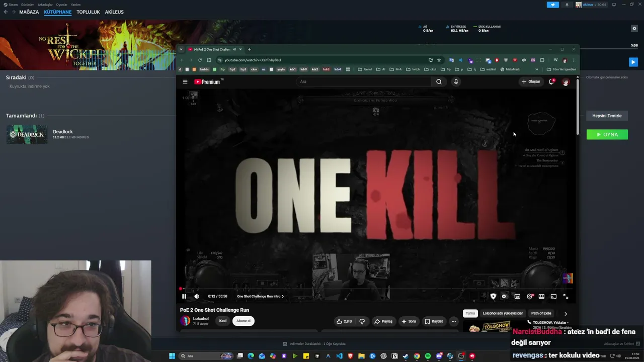Open the Deadlock game thumbnail
The width and height of the screenshot is (644, 362).
coord(27,134)
